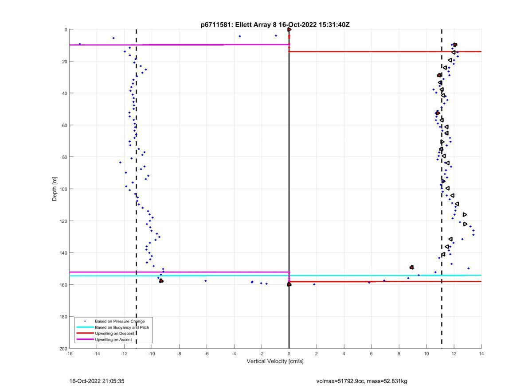
Task: Select legend entry Upwelling on Ascent
Action: point(113,340)
